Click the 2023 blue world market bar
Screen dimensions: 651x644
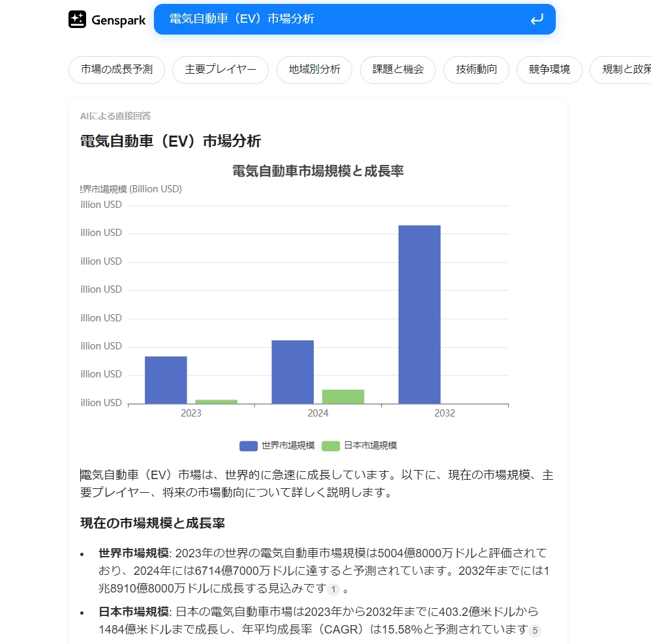click(166, 380)
